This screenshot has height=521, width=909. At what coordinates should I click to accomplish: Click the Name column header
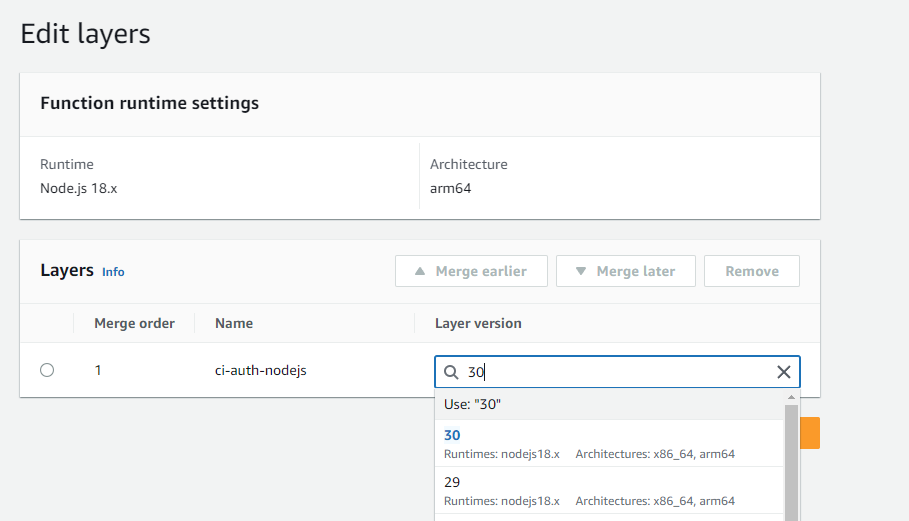pyautogui.click(x=234, y=323)
